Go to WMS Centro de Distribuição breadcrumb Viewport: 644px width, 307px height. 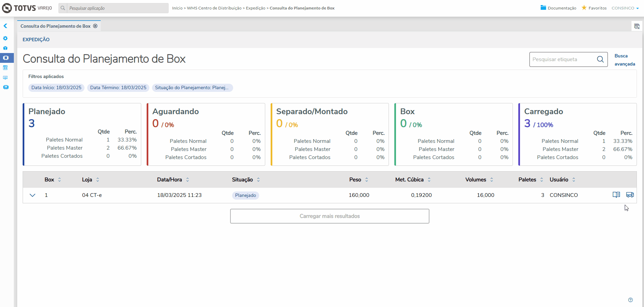tap(214, 8)
